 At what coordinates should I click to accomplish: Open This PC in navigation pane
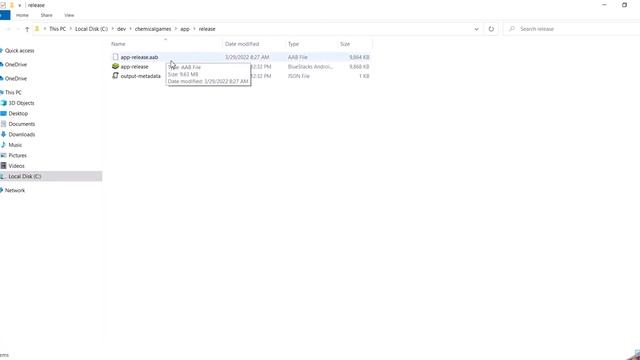[13, 92]
